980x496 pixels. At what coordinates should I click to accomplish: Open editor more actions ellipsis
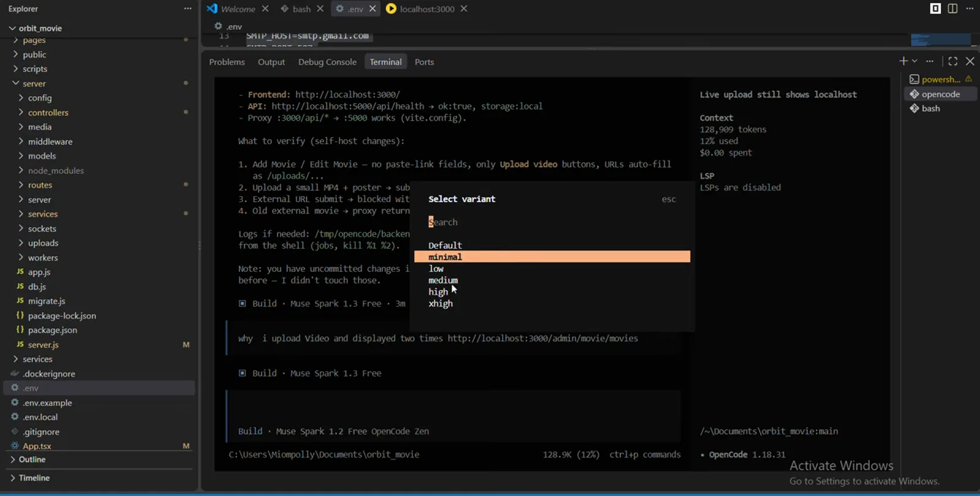point(970,9)
